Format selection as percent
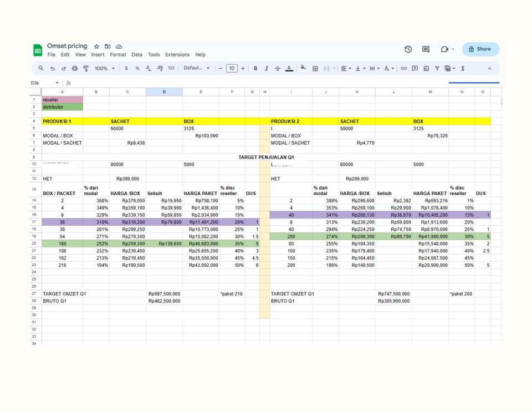The width and height of the screenshot is (532, 411). point(136,68)
